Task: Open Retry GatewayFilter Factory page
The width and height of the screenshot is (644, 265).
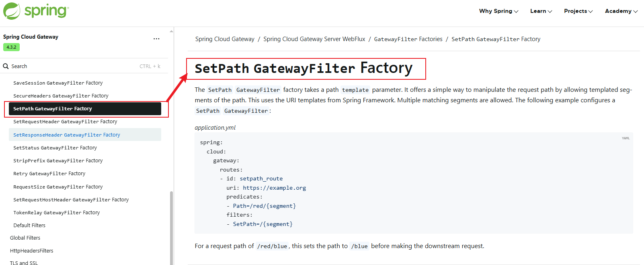Action: (x=49, y=173)
